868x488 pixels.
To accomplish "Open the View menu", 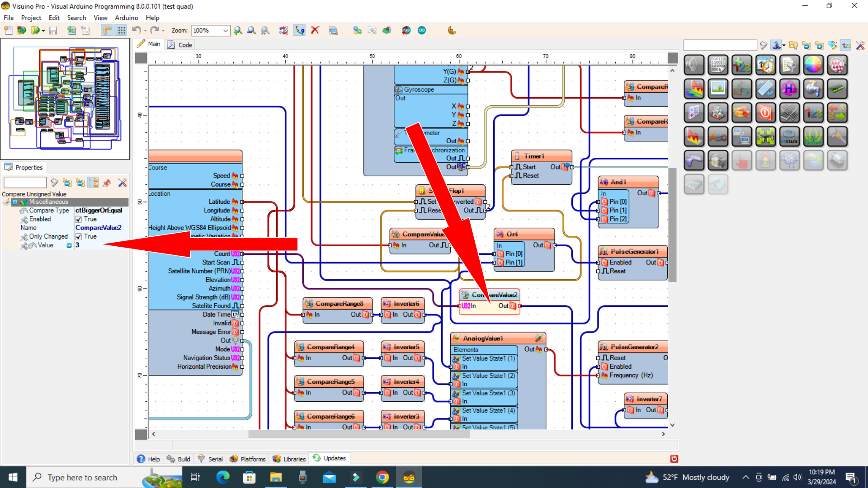I will [100, 18].
